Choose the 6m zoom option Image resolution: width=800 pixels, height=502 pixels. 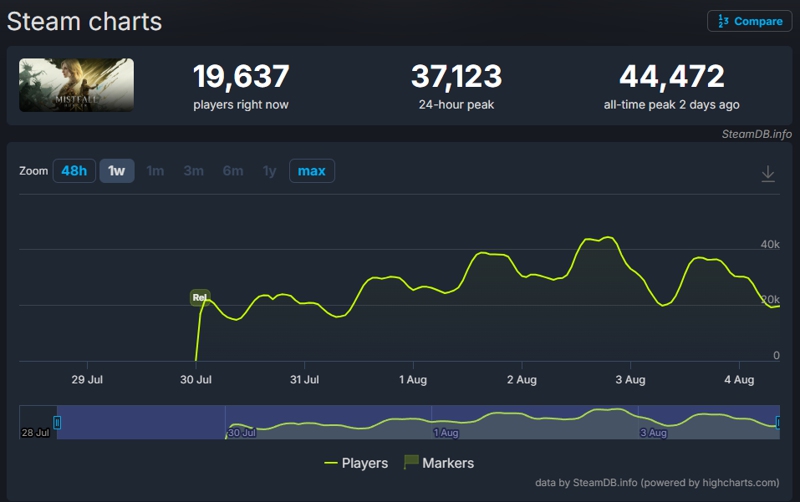(x=233, y=171)
